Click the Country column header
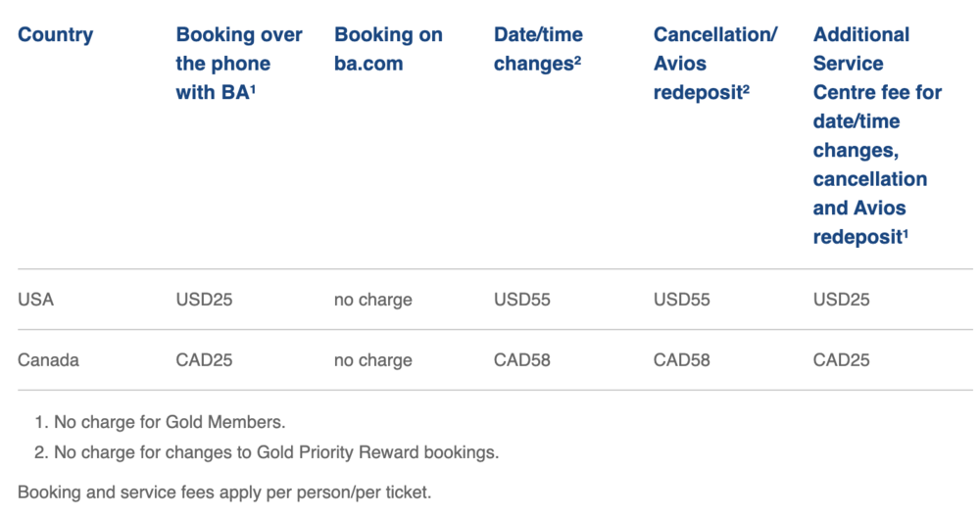The width and height of the screenshot is (980, 516). point(55,35)
